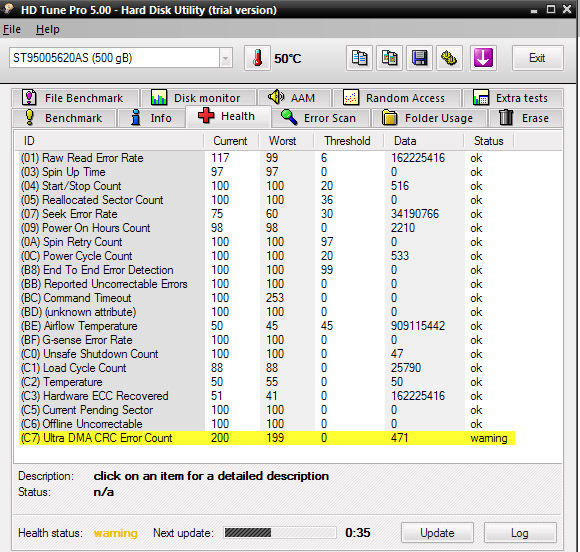Viewport: 580px width, 552px height.
Task: Select the (05) Reallocated Sector Count row
Action: [266, 200]
